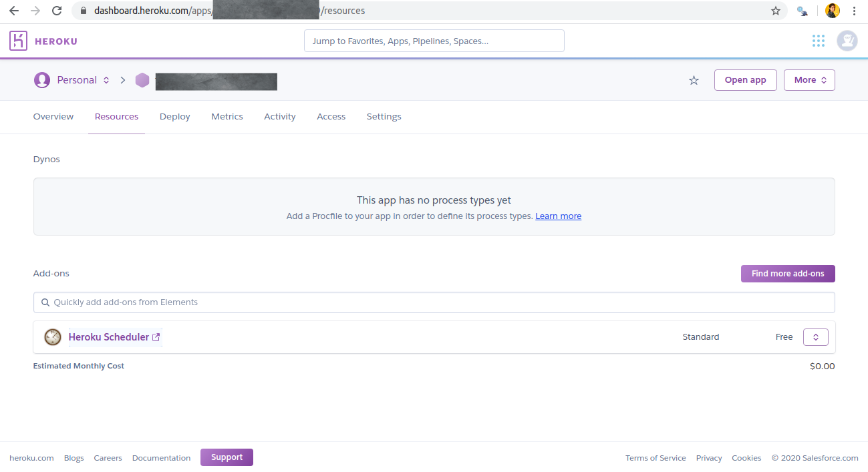
Task: Click the $0.00 estimated cost value
Action: pyautogui.click(x=823, y=366)
